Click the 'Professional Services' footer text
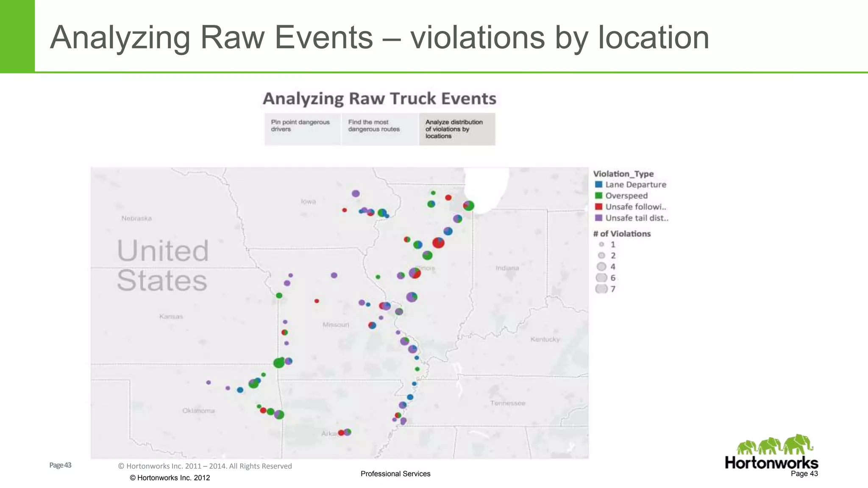This screenshot has height=488, width=868. pyautogui.click(x=395, y=474)
